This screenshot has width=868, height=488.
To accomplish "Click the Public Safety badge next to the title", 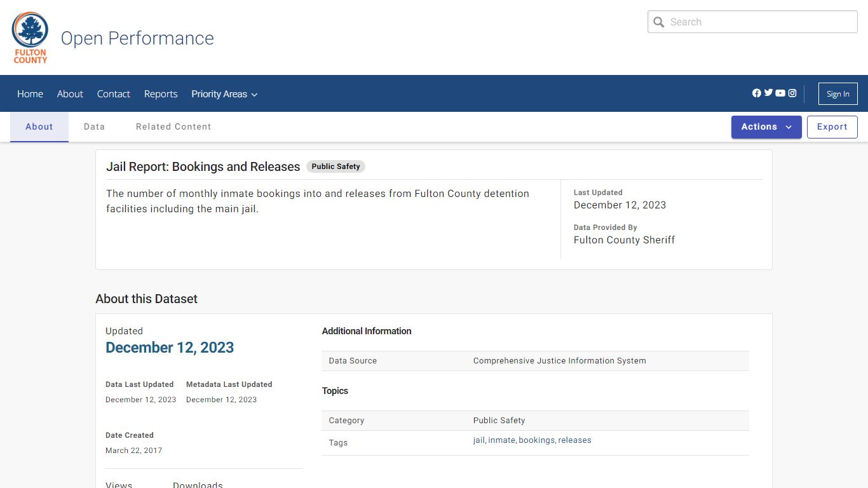I will [336, 166].
